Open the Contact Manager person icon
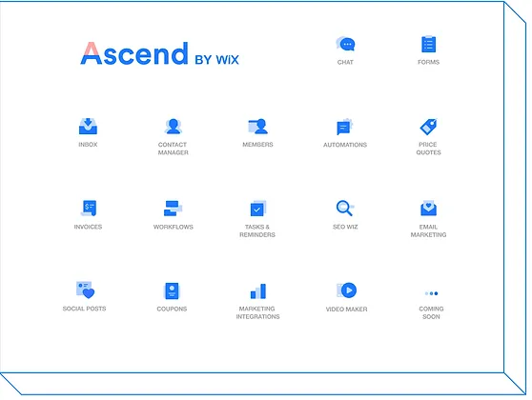The width and height of the screenshot is (532, 400). tap(173, 126)
